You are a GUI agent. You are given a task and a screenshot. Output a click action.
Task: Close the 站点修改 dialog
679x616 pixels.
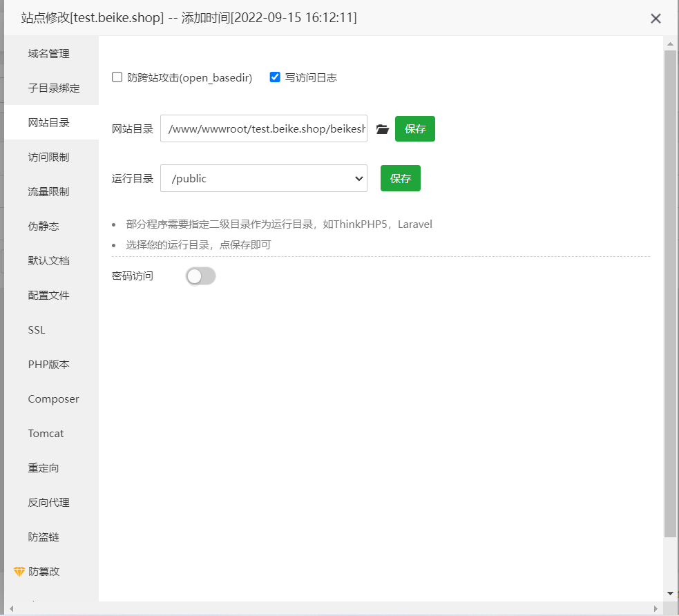[x=656, y=18]
